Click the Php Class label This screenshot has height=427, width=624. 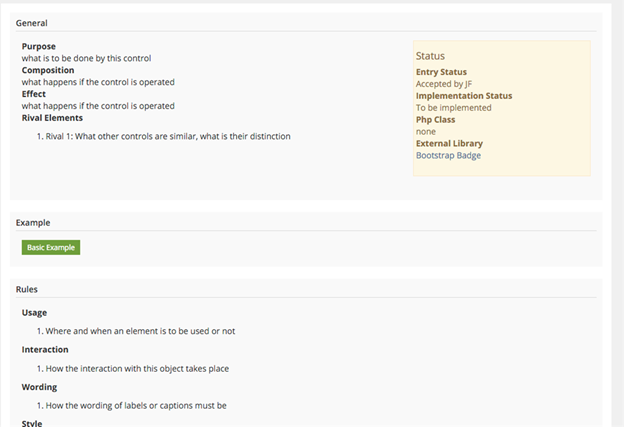pos(436,120)
